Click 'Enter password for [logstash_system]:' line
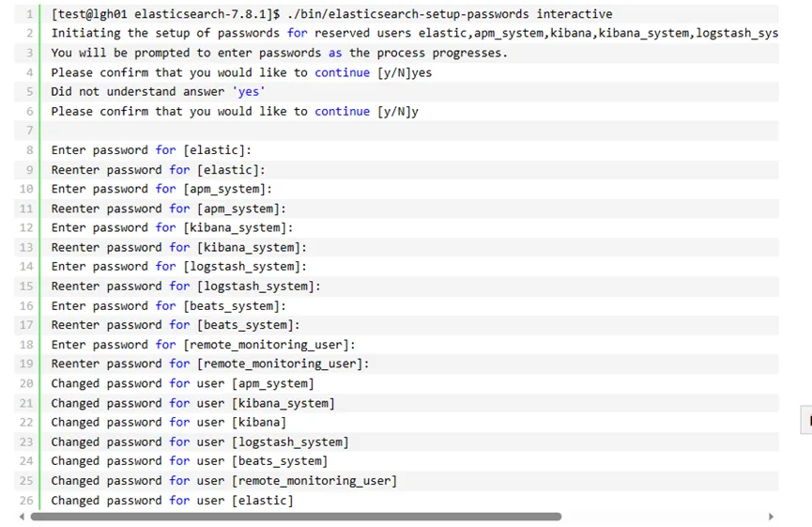This screenshot has height=527, width=812. (178, 267)
